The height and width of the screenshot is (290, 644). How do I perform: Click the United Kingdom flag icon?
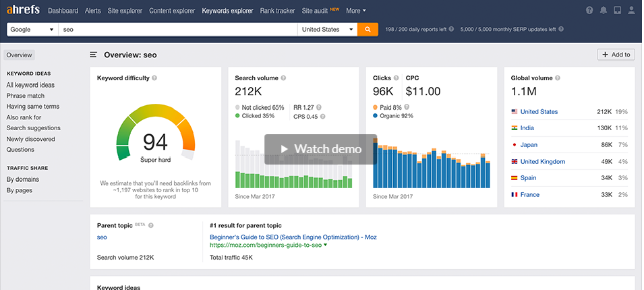(515, 162)
